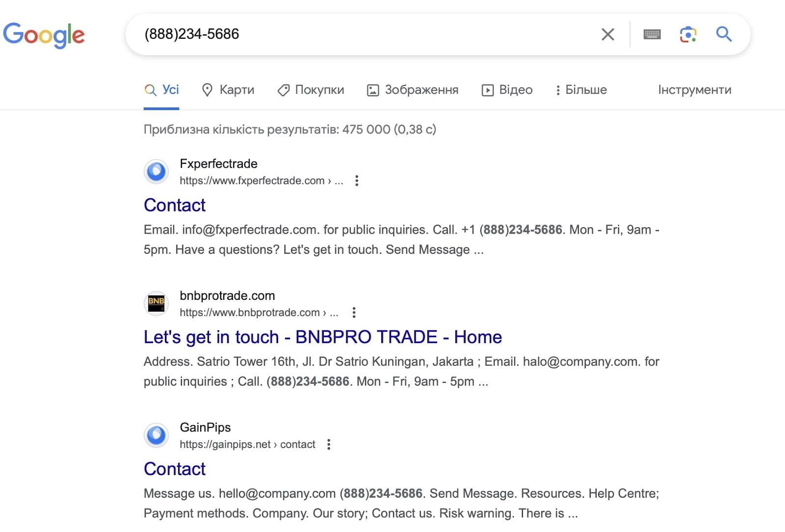Switch to the Відео tab
Viewport: 785px width, 532px height.
click(x=507, y=90)
